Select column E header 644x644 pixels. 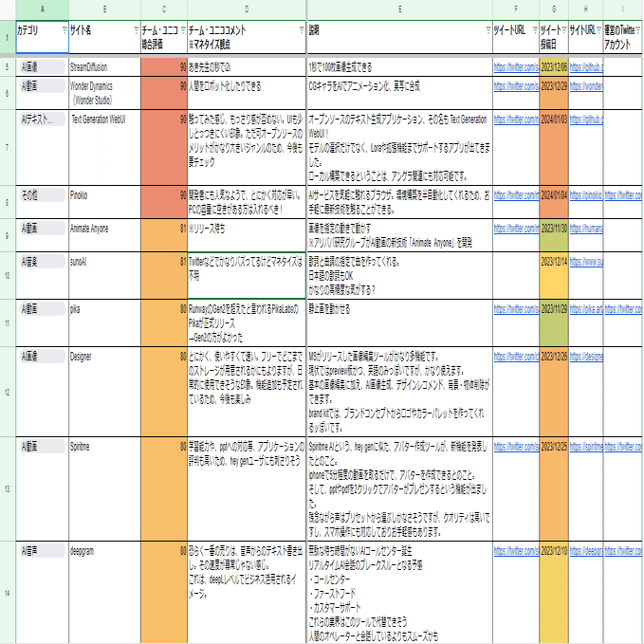399,9
